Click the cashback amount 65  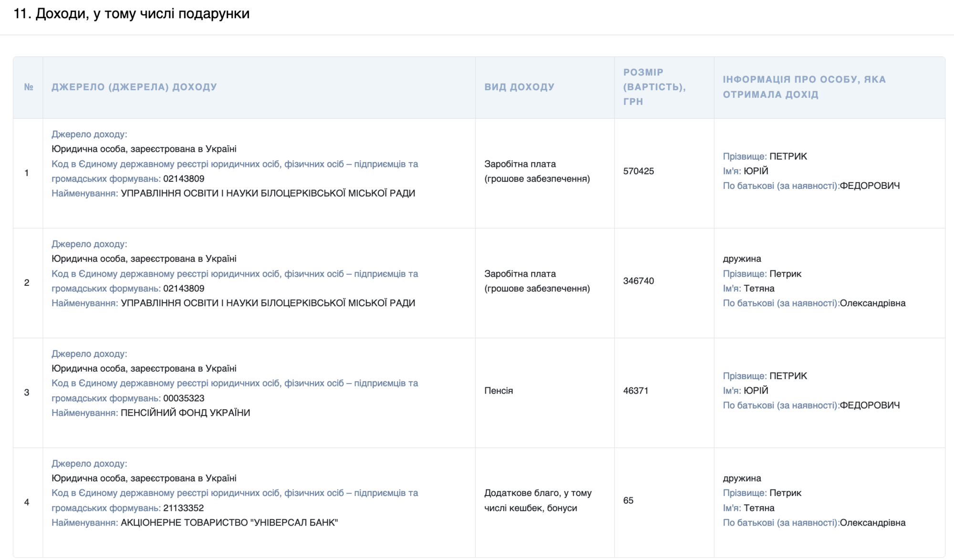(x=628, y=500)
